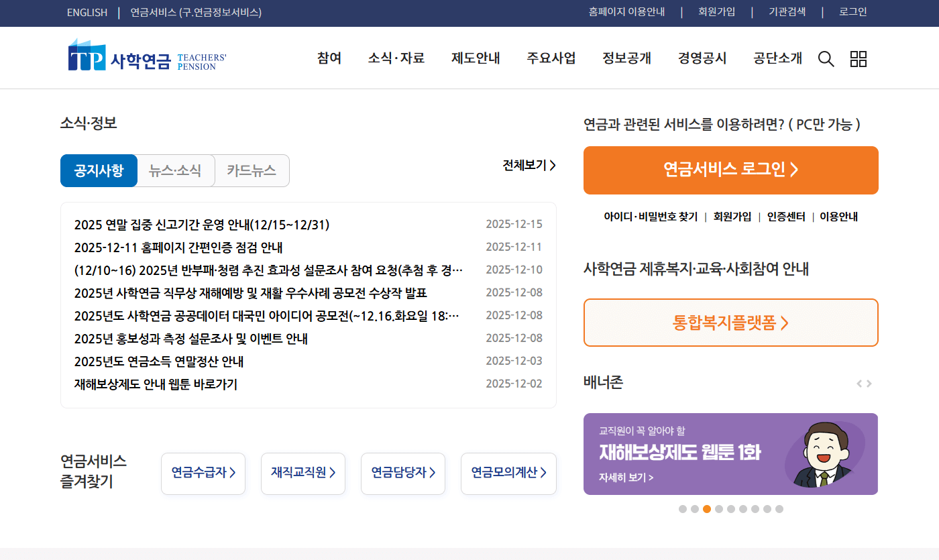Open the 참여 navigation menu
The height and width of the screenshot is (560, 939).
329,58
